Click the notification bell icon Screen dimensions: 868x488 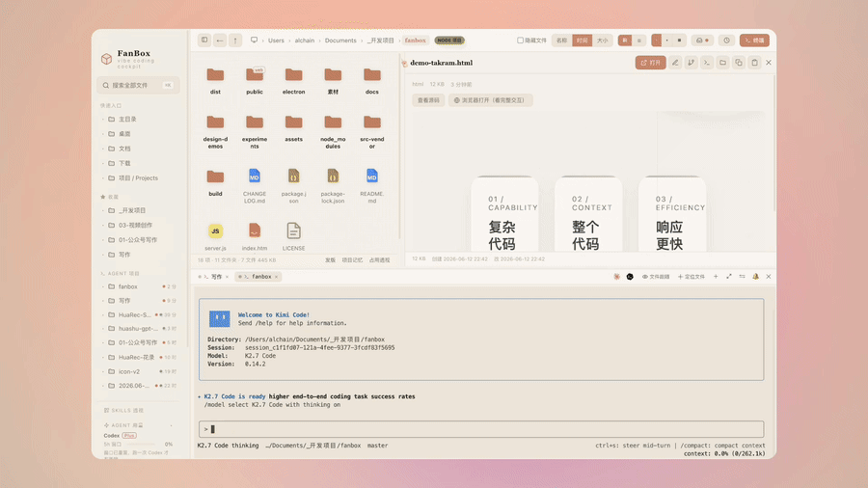(755, 277)
